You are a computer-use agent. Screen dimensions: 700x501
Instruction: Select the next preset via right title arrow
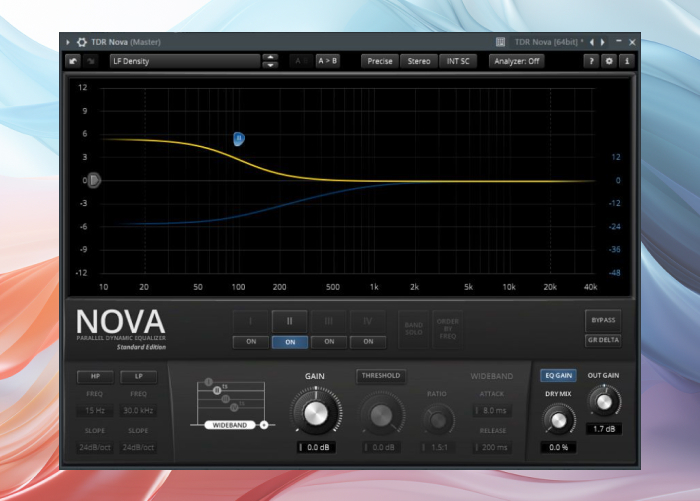[602, 42]
